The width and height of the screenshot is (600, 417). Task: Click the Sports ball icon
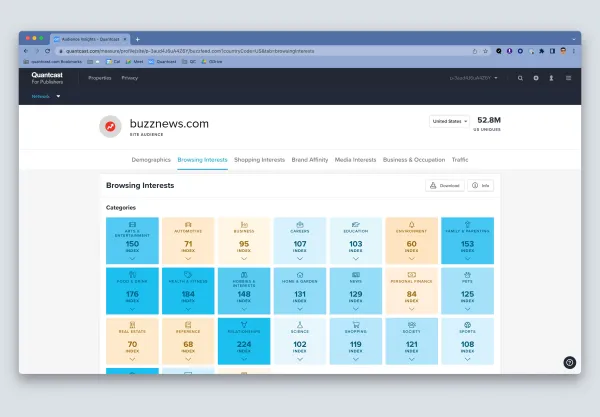[467, 325]
